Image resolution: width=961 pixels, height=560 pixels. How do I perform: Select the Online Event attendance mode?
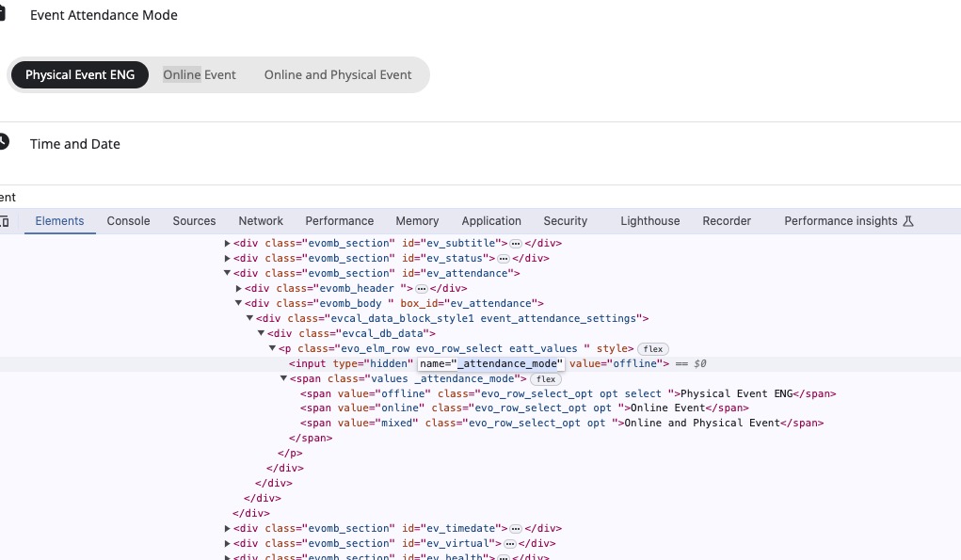point(200,74)
